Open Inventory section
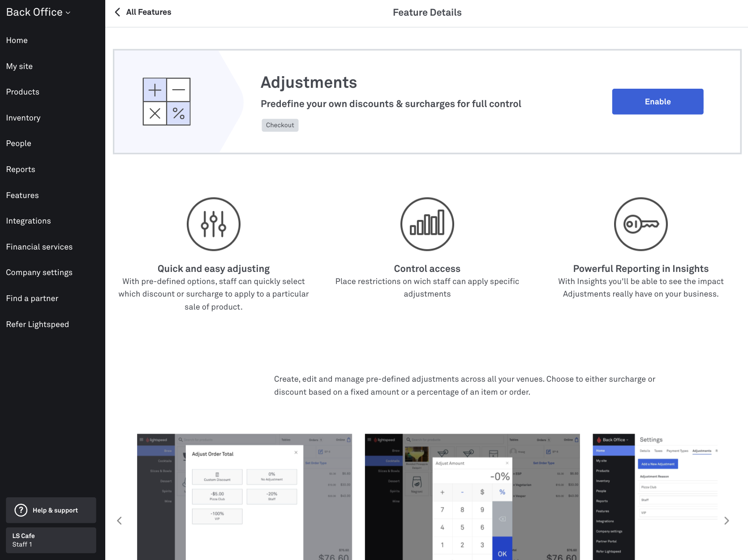The image size is (748, 560). tap(23, 118)
